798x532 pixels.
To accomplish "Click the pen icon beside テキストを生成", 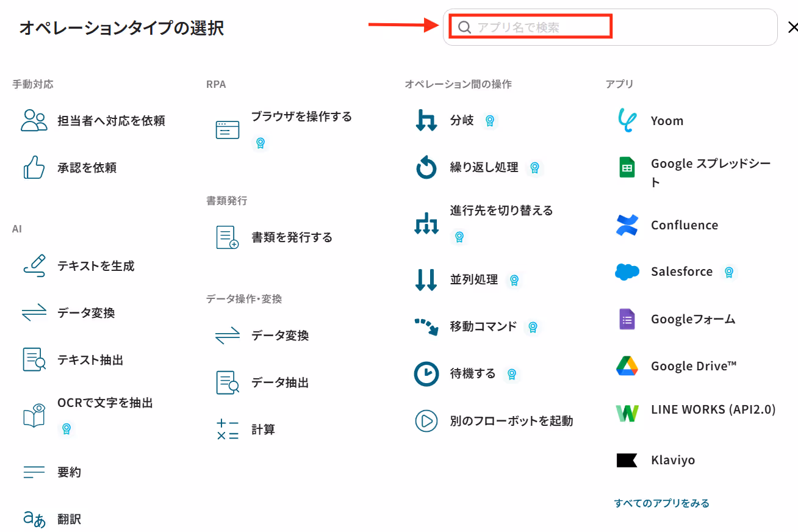I will pos(34,266).
